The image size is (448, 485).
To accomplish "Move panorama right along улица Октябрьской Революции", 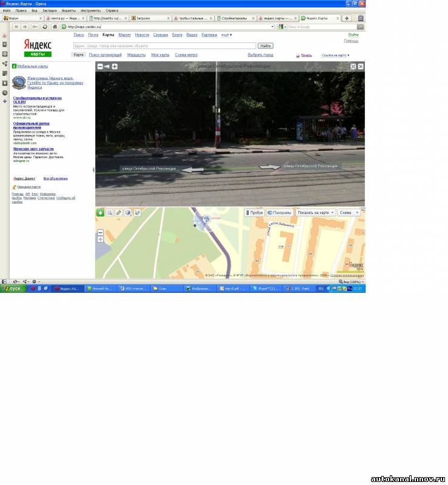I will [x=270, y=167].
